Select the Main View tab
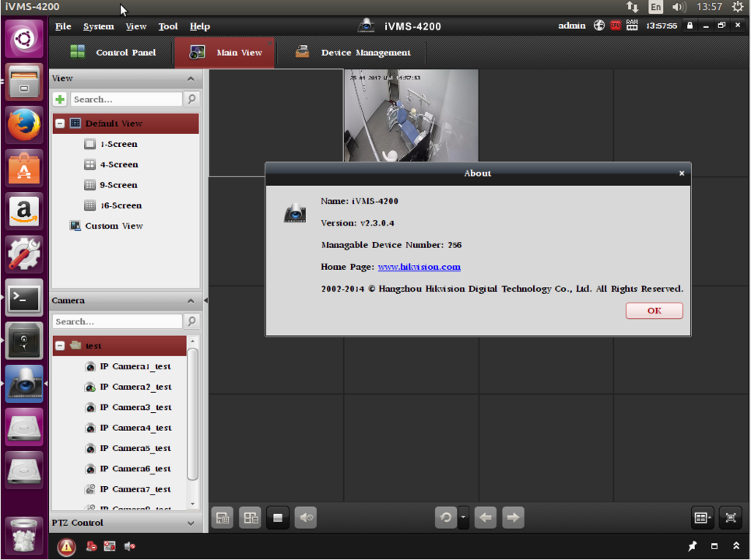751x560 pixels. [225, 52]
